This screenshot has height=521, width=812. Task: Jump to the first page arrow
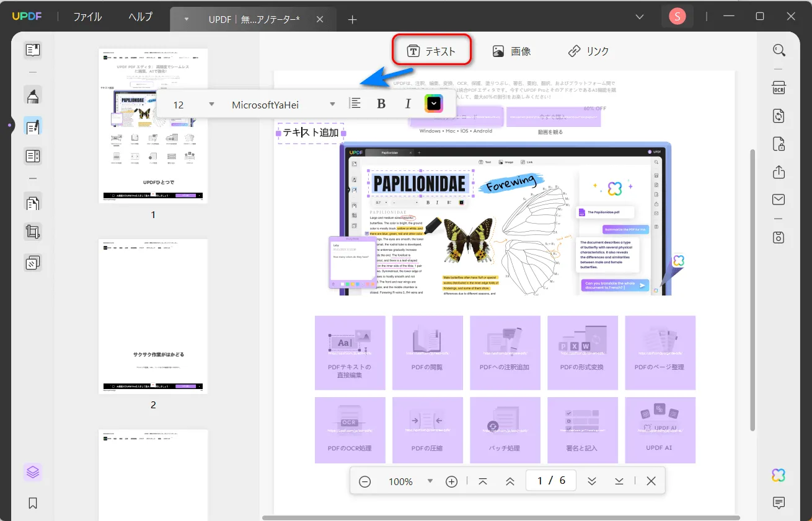point(483,481)
